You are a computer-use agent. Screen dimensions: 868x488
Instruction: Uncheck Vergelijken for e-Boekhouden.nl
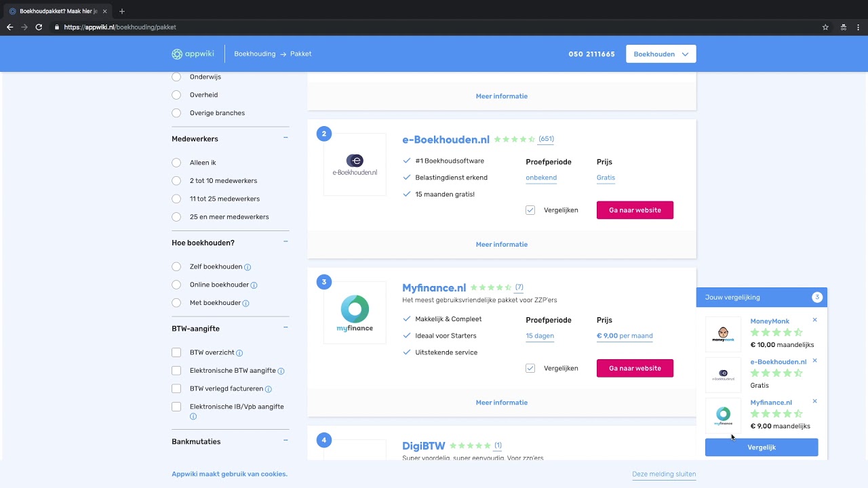tap(530, 210)
